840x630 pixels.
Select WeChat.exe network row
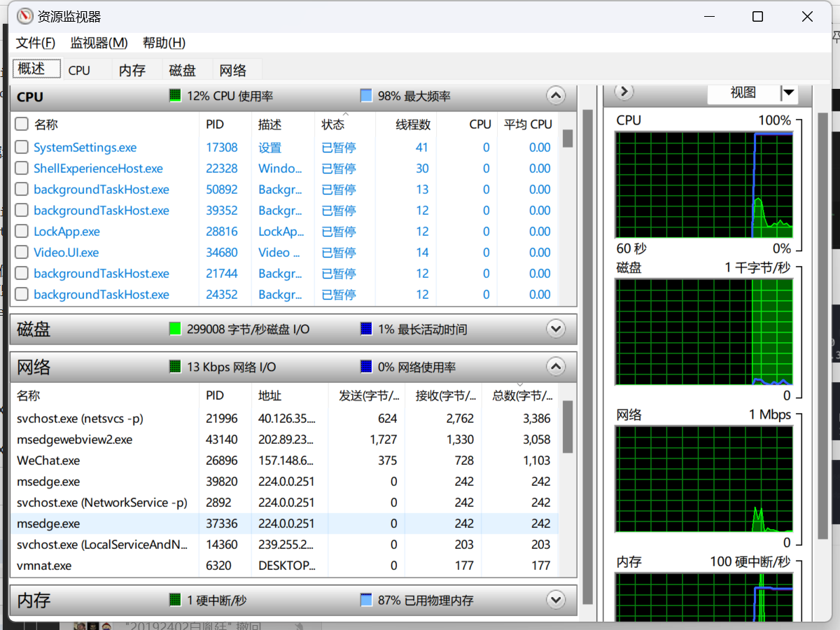tap(286, 461)
